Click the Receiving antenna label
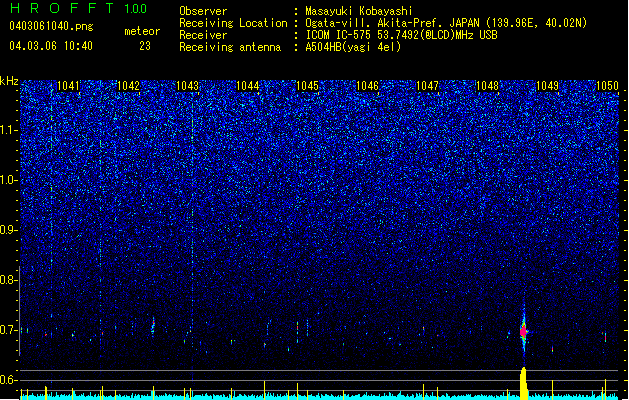 click(x=230, y=47)
